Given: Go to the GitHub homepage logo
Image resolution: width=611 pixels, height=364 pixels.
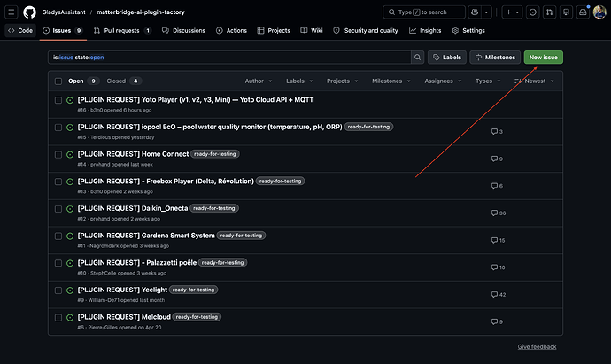Looking at the screenshot, I should point(29,12).
